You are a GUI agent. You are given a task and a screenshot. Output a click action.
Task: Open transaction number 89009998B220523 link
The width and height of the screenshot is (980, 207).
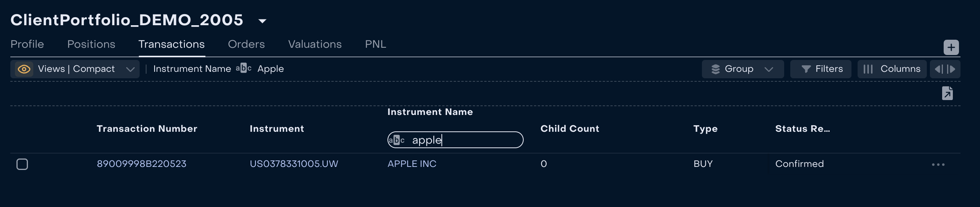tap(141, 164)
